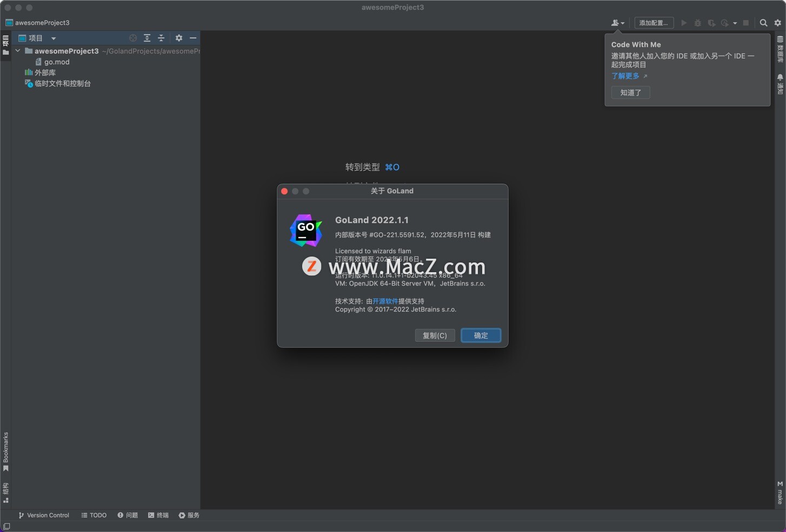786x532 pixels.
Task: Dismiss popup with 知道了 button
Action: 631,92
